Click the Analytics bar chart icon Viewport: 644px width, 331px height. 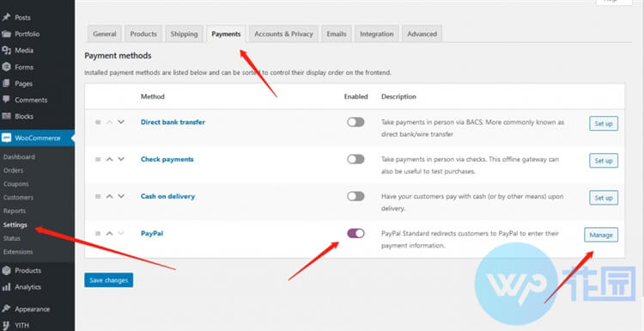click(6, 287)
